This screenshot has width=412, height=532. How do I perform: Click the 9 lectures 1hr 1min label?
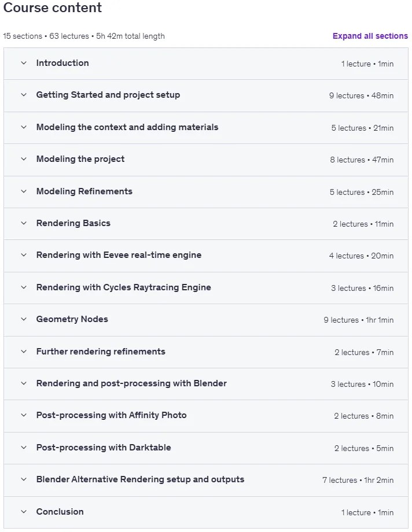(x=359, y=320)
